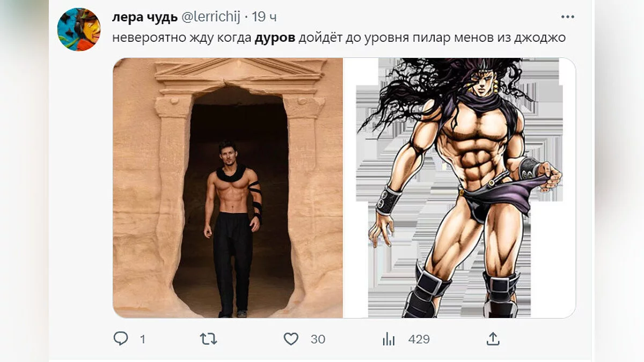Open the display name лера чудь

(144, 17)
